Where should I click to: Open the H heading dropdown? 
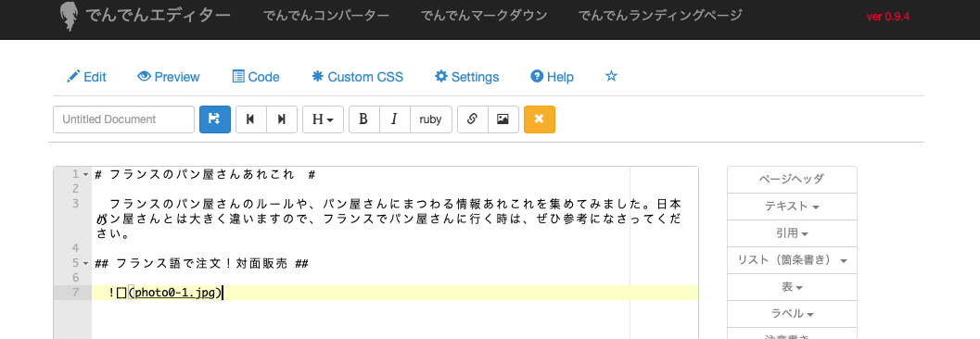(x=324, y=119)
